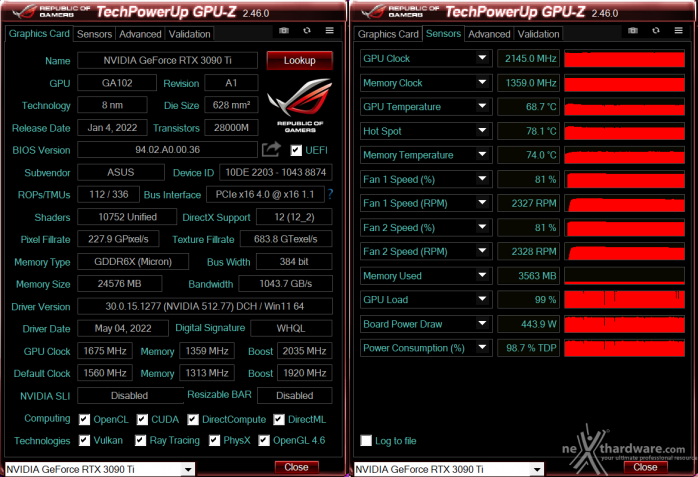Click the BIOS export share icon
The image size is (698, 477).
tap(271, 149)
